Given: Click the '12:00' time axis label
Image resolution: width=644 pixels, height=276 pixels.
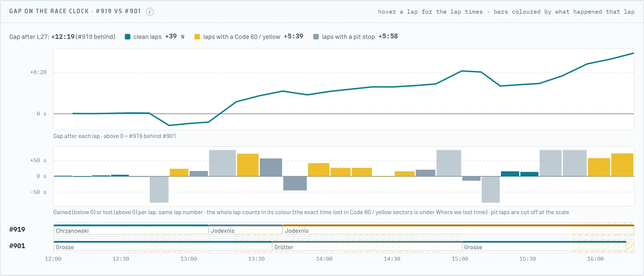Looking at the screenshot, I should [53, 259].
